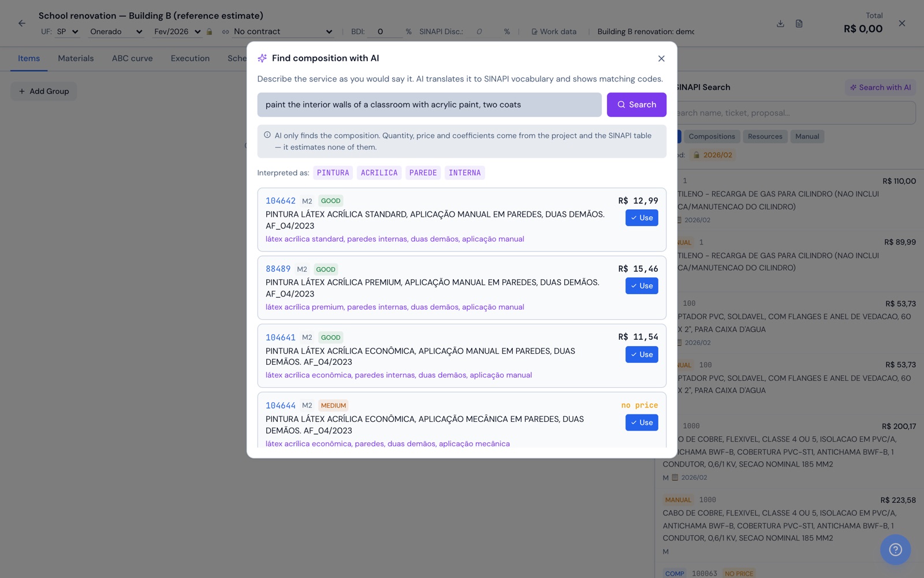Use composition 88489
The height and width of the screenshot is (578, 924).
pyautogui.click(x=642, y=286)
